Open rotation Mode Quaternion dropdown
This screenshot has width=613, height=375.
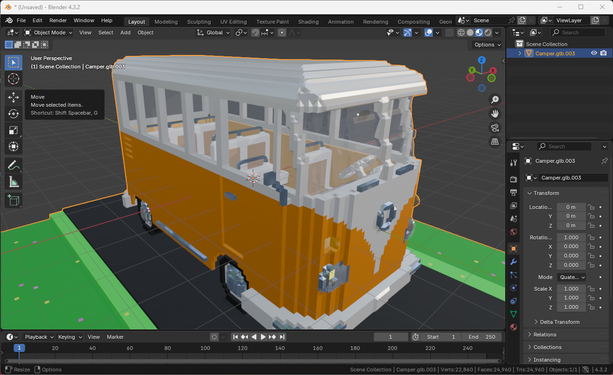[x=572, y=277]
